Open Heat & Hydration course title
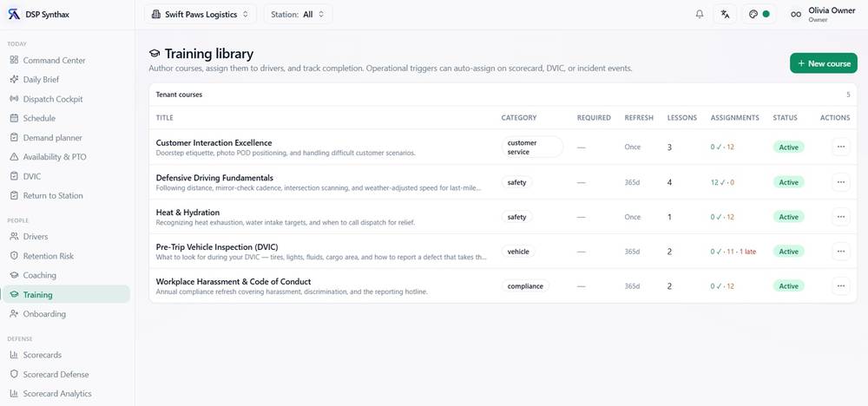The height and width of the screenshot is (406, 868). (x=187, y=213)
